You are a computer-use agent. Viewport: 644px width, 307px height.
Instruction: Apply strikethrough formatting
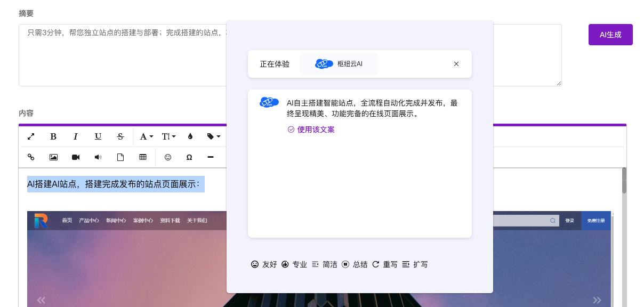[120, 136]
